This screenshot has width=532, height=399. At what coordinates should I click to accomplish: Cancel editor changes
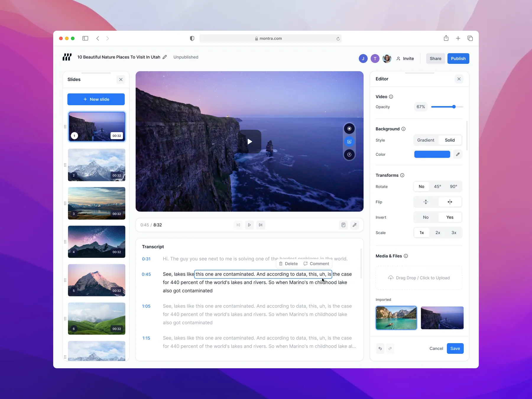coord(436,348)
